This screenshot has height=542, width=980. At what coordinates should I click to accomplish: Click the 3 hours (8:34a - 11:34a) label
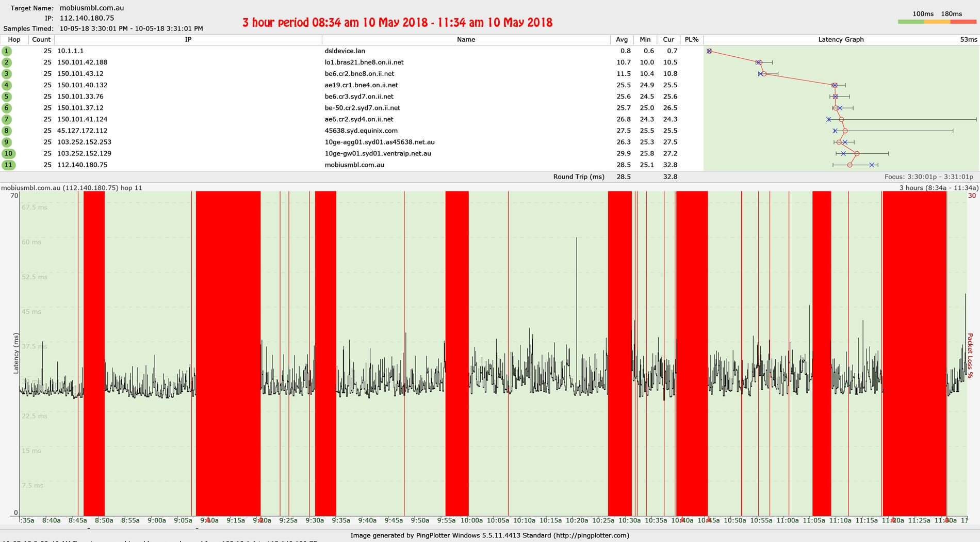(938, 188)
